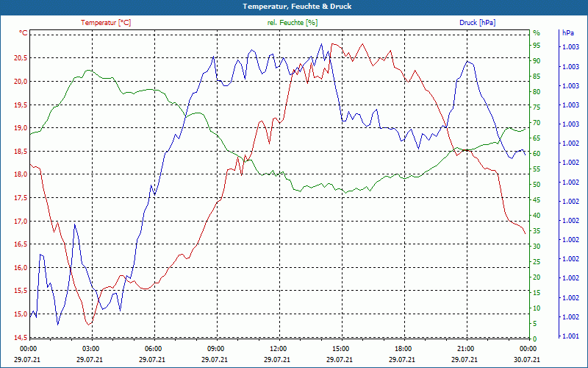The height and width of the screenshot is (368, 588).
Task: Click the 90 tick on humidity axis
Action: click(537, 61)
